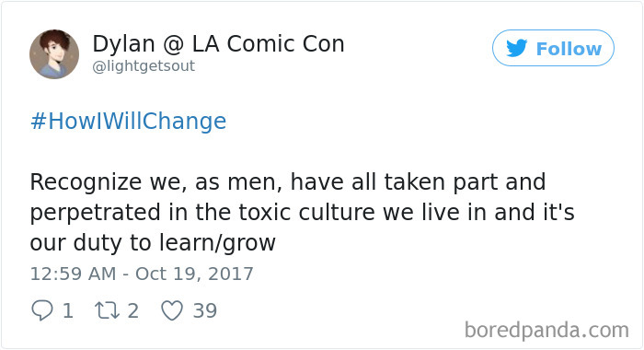The width and height of the screenshot is (644, 350).
Task: Select the Oct 19, 2017 date text
Action: (194, 274)
